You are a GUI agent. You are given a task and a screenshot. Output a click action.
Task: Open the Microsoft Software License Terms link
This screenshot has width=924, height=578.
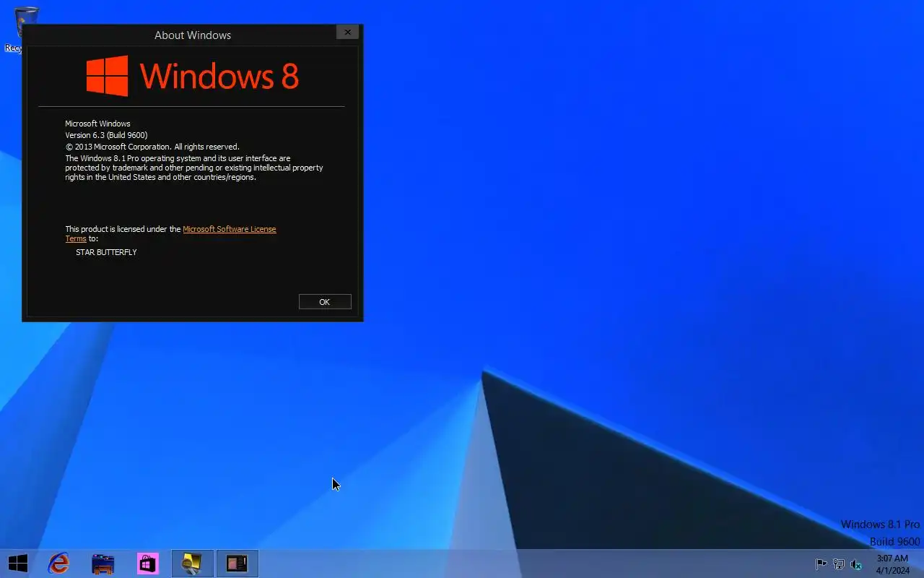pos(230,229)
